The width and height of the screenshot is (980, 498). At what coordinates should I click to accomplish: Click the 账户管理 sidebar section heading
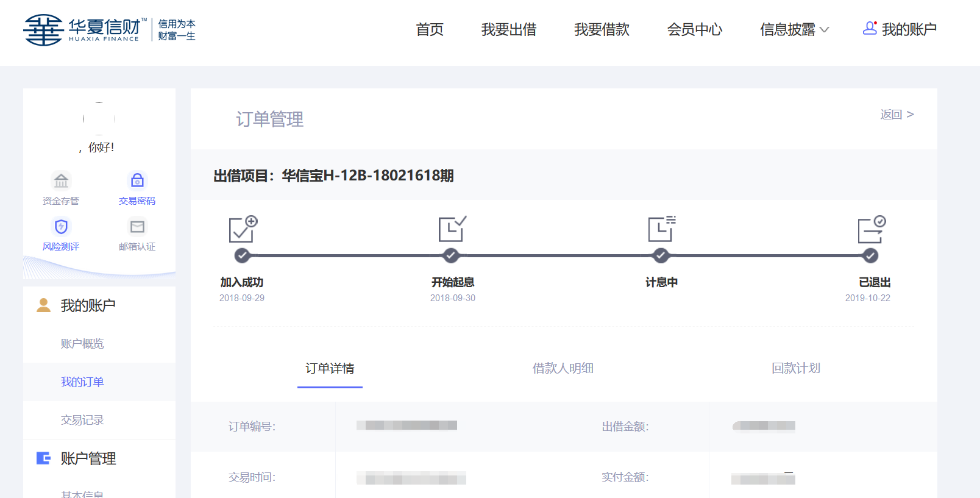88,458
